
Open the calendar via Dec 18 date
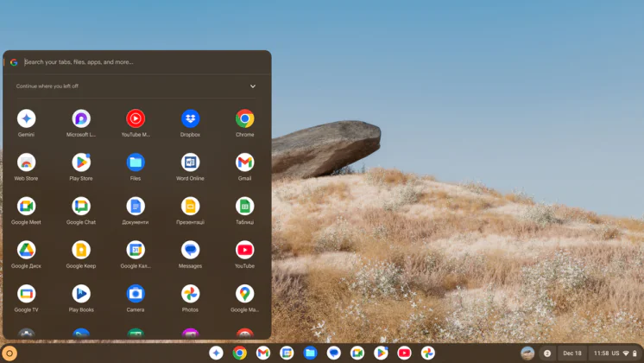(x=572, y=353)
